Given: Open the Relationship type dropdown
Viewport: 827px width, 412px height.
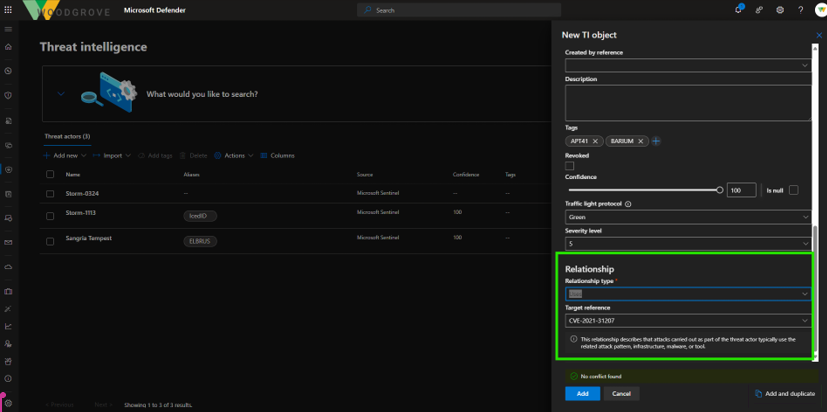Looking at the screenshot, I should pos(687,294).
